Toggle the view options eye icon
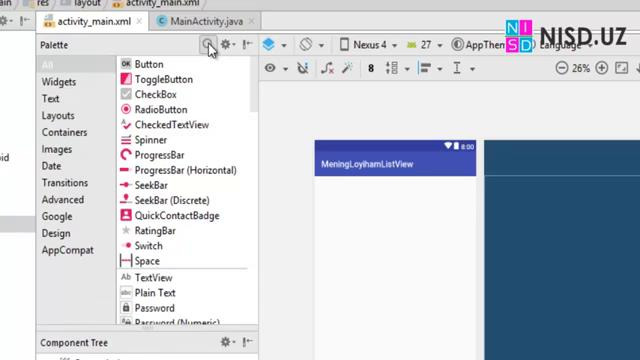The image size is (640, 360). [270, 68]
